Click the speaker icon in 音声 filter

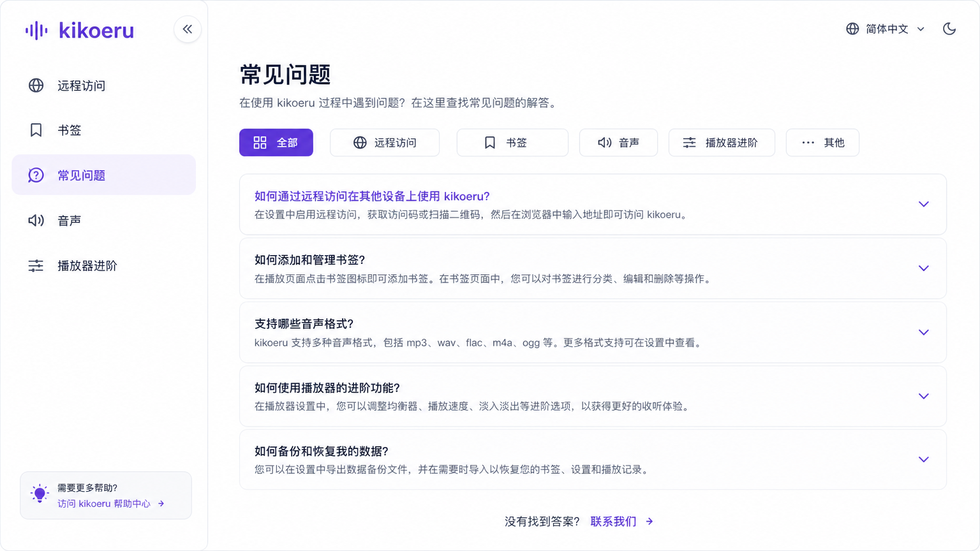pyautogui.click(x=604, y=143)
